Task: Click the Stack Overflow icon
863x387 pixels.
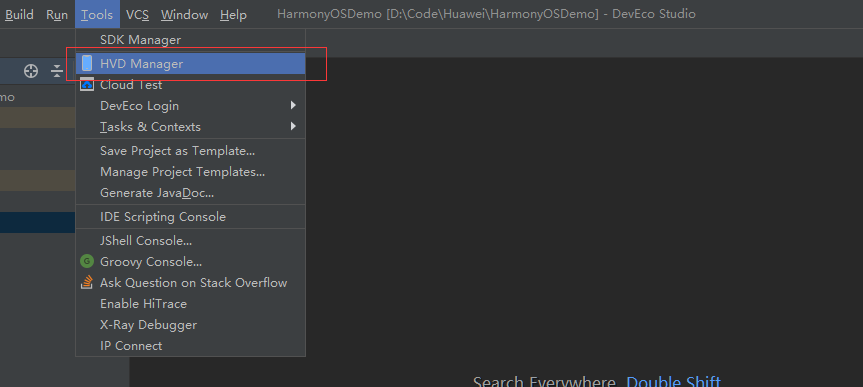Action: click(87, 282)
